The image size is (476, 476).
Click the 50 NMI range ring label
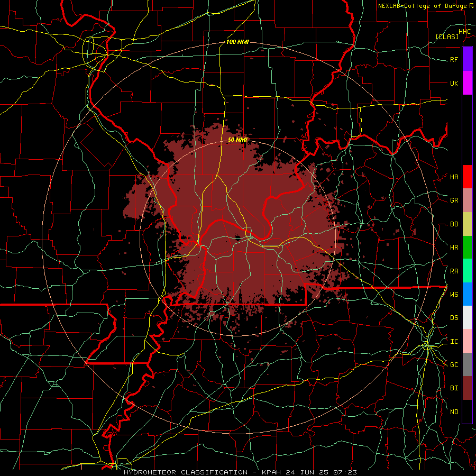(x=237, y=140)
